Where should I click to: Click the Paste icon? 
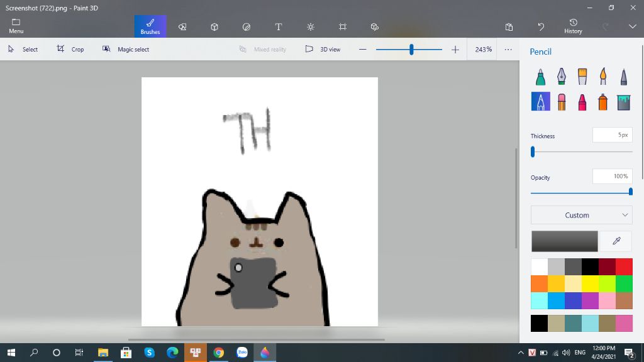tap(509, 26)
